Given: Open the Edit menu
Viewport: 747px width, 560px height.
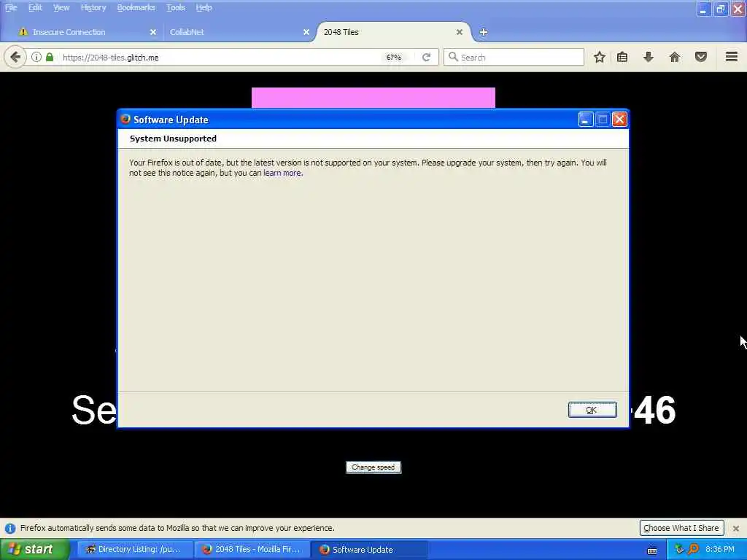Looking at the screenshot, I should 35,7.
